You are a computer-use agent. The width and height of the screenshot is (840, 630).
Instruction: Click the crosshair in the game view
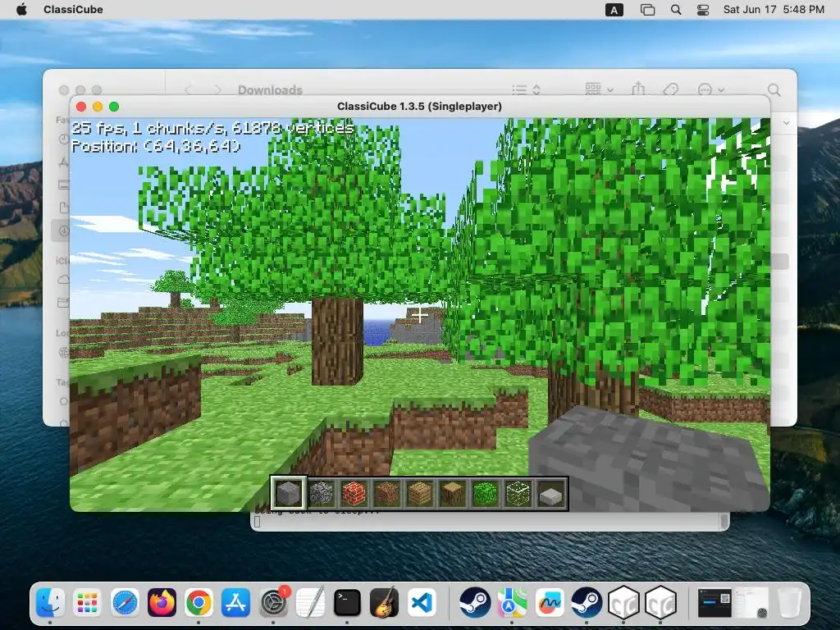click(x=419, y=314)
